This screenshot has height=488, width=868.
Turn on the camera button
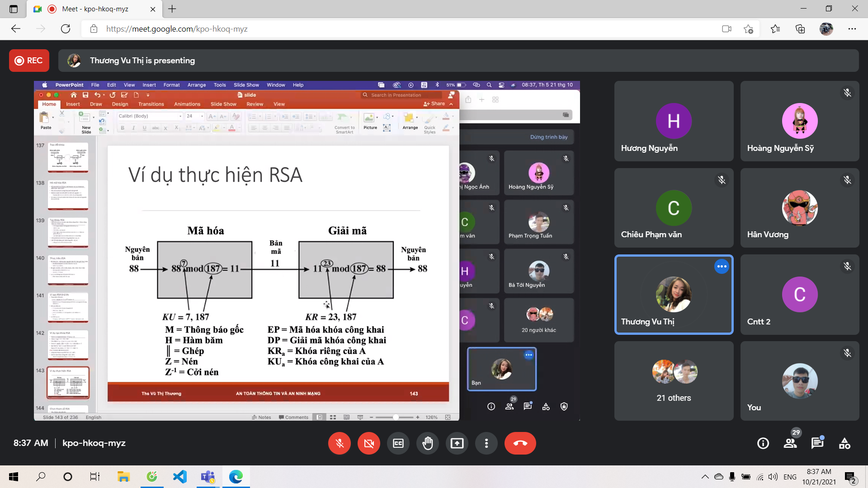pyautogui.click(x=369, y=443)
